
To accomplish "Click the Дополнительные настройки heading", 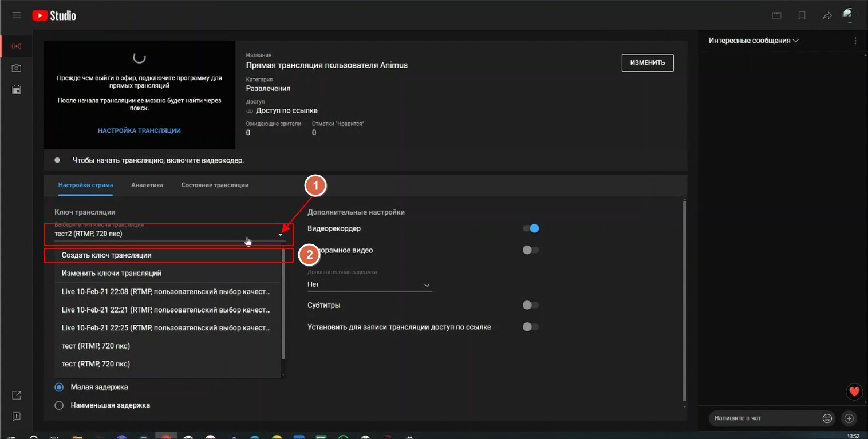I will click(x=356, y=212).
